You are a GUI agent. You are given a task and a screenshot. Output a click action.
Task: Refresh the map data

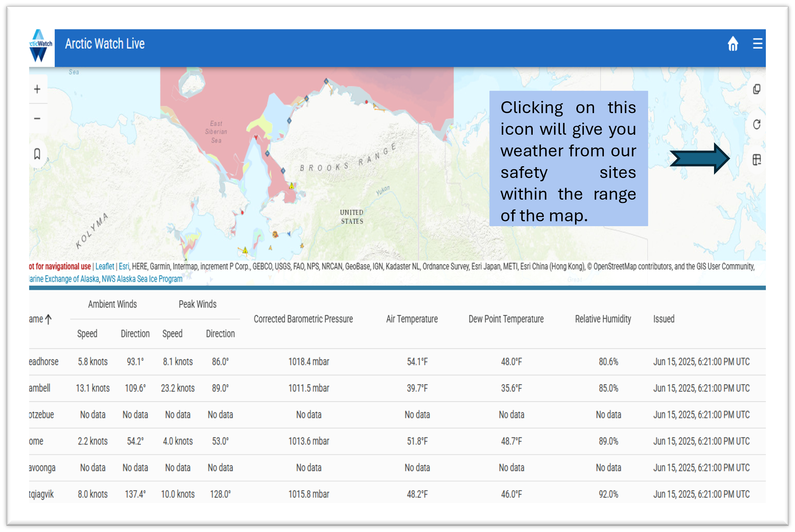click(x=756, y=125)
